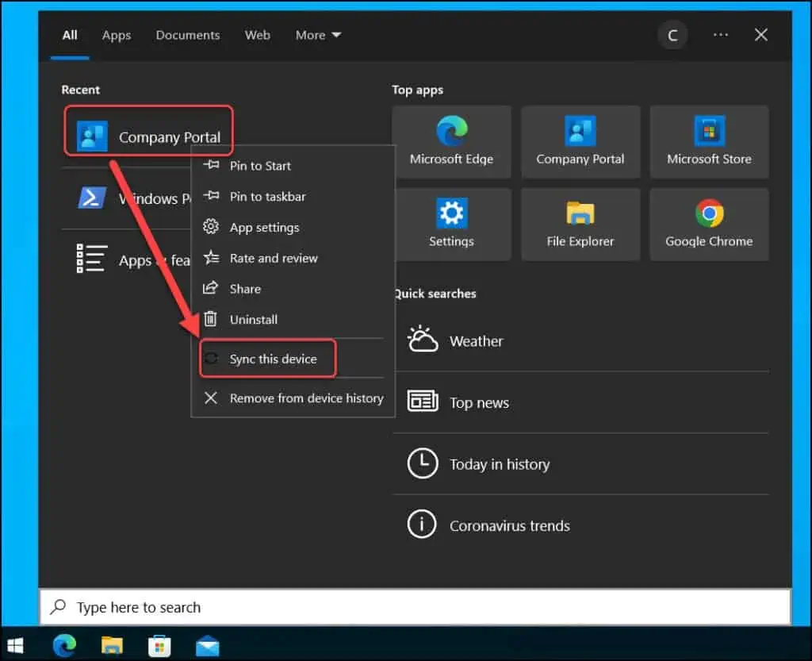Choose Uninstall from context menu
The width and height of the screenshot is (812, 661).
(293, 319)
